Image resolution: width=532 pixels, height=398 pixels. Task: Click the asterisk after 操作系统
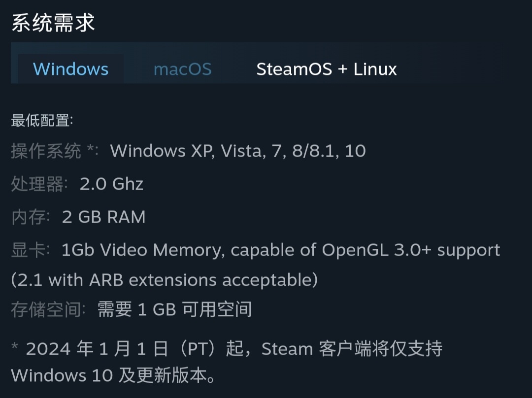(91, 150)
